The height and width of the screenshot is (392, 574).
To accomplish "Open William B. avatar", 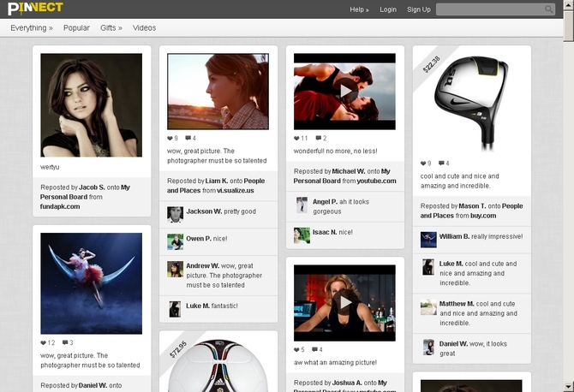I will click(428, 240).
